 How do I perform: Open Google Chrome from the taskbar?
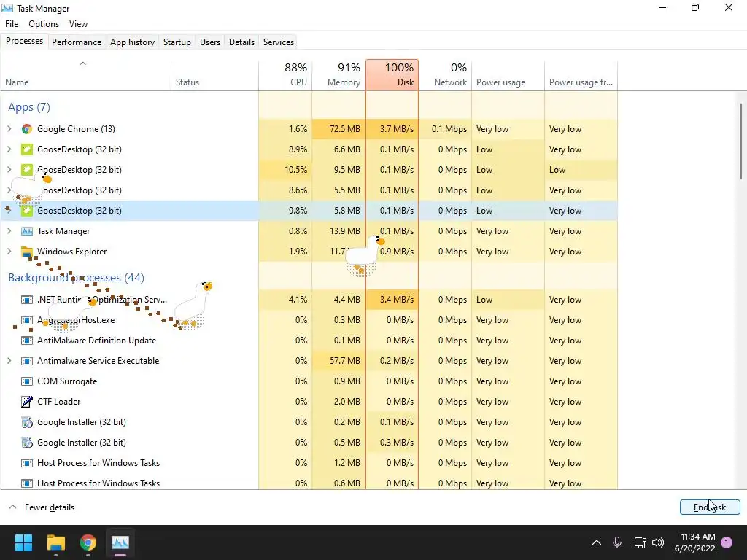pyautogui.click(x=88, y=542)
